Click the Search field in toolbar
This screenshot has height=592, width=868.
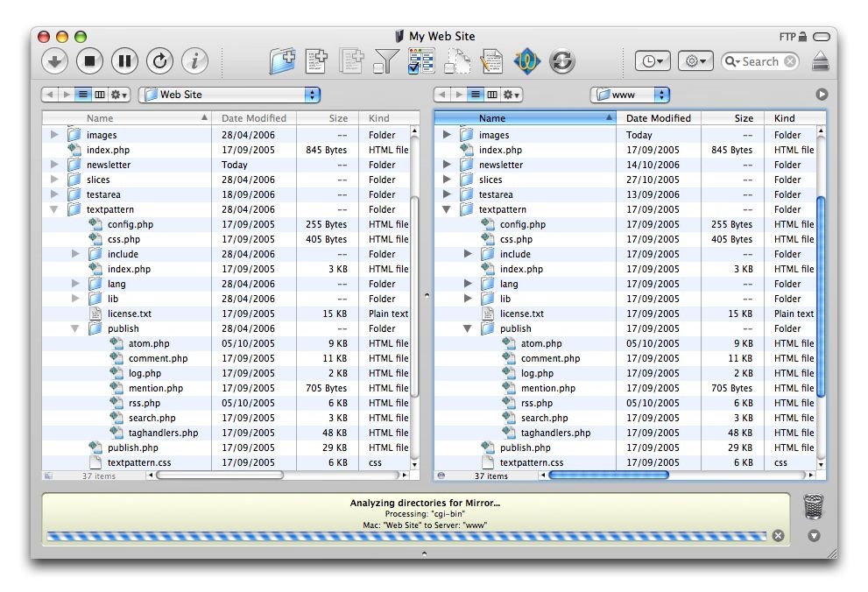point(760,61)
